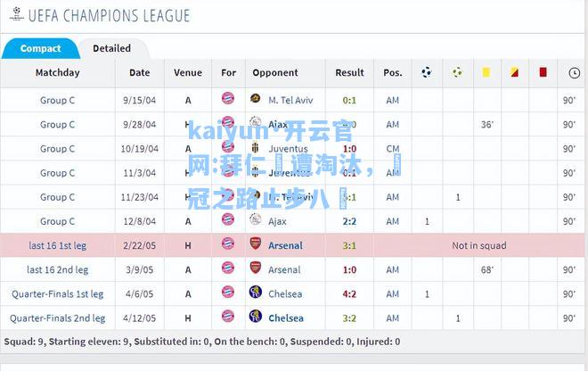The height and width of the screenshot is (371, 588).
Task: Click the Result column header
Action: pos(349,72)
